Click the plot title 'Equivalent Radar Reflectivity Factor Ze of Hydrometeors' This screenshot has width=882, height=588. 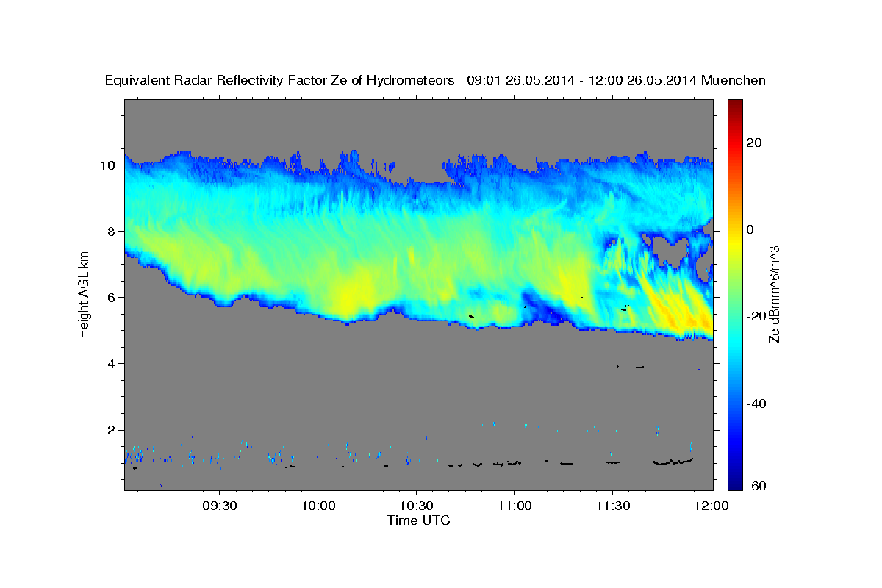point(280,81)
